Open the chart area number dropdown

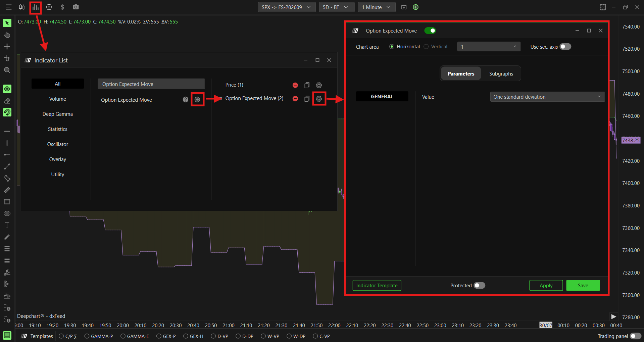click(x=489, y=47)
